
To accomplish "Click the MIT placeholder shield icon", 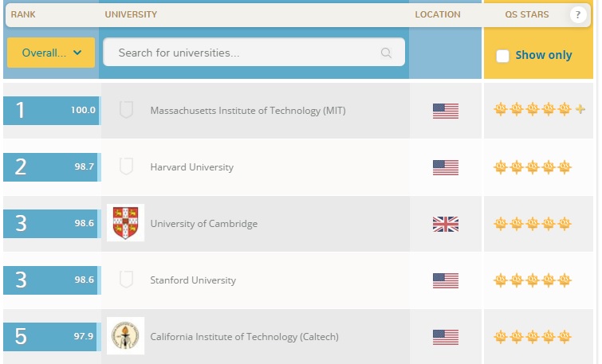I will pos(126,110).
